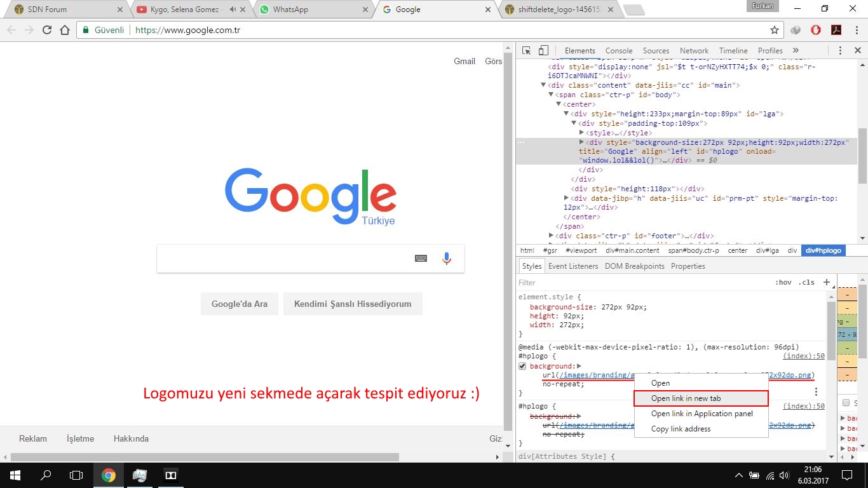Toggle :hov element state
The image size is (868, 488).
point(783,282)
